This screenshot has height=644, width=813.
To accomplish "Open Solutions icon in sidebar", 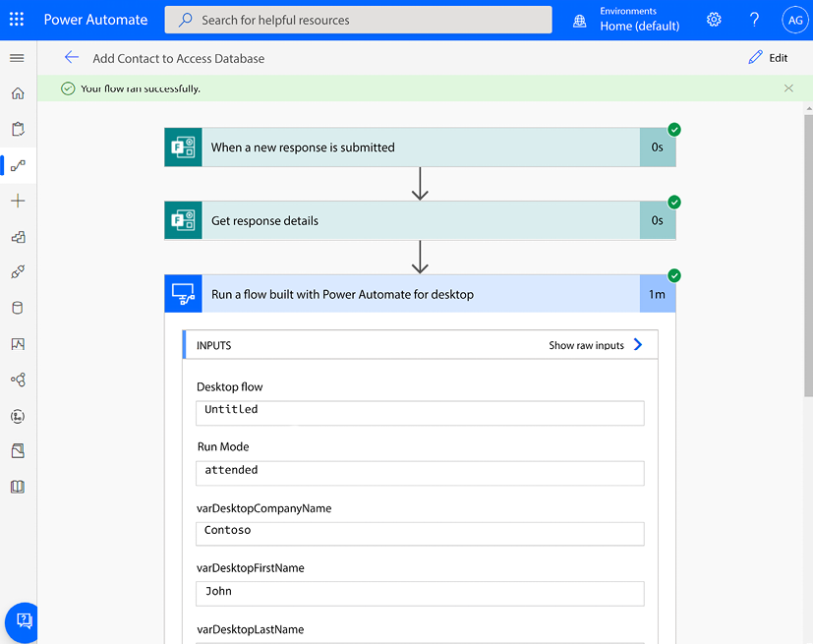I will click(x=18, y=451).
